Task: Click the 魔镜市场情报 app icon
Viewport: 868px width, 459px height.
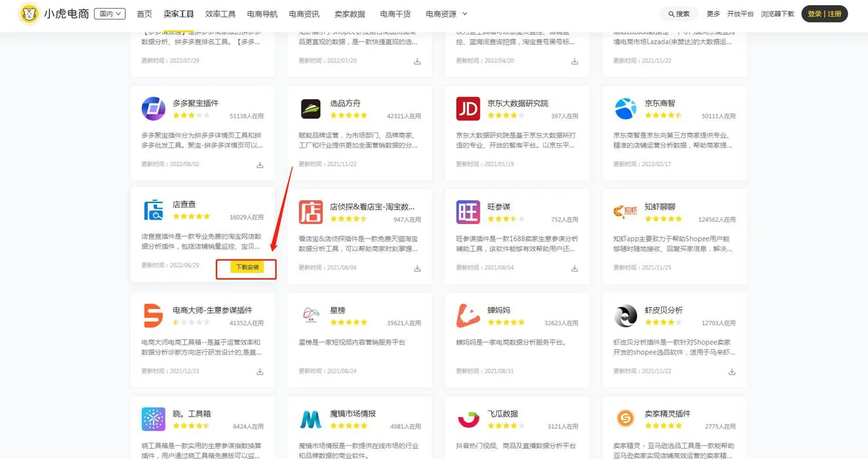Action: tap(310, 419)
